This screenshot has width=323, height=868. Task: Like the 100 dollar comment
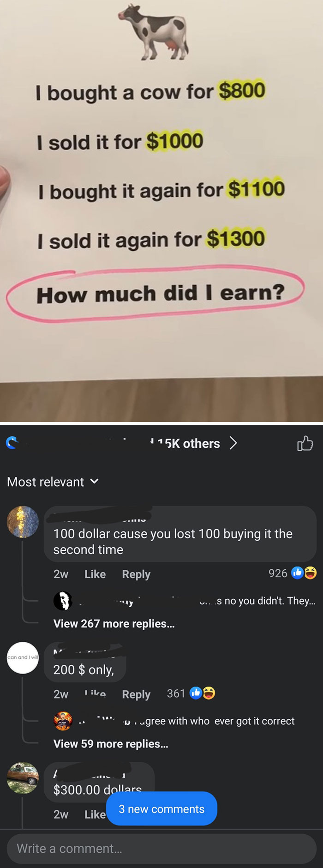click(95, 574)
